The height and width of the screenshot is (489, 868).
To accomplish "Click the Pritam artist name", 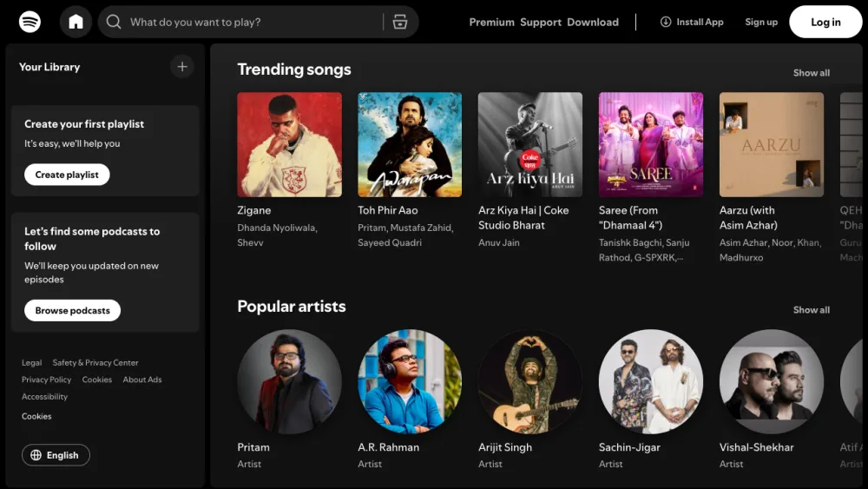I will pyautogui.click(x=253, y=447).
